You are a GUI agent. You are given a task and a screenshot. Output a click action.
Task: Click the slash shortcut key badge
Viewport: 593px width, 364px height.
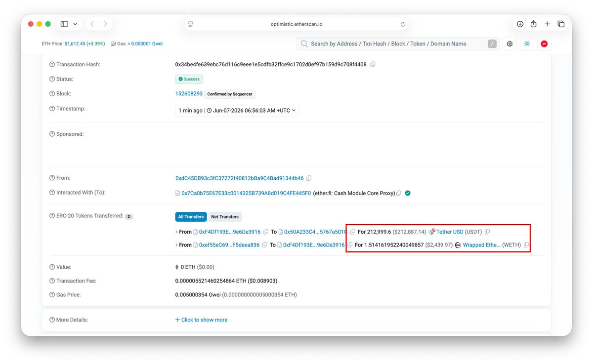click(492, 44)
